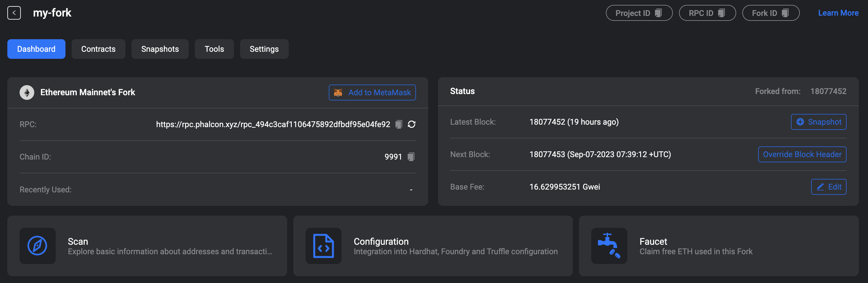Add this fork to MetaMask

click(x=372, y=92)
